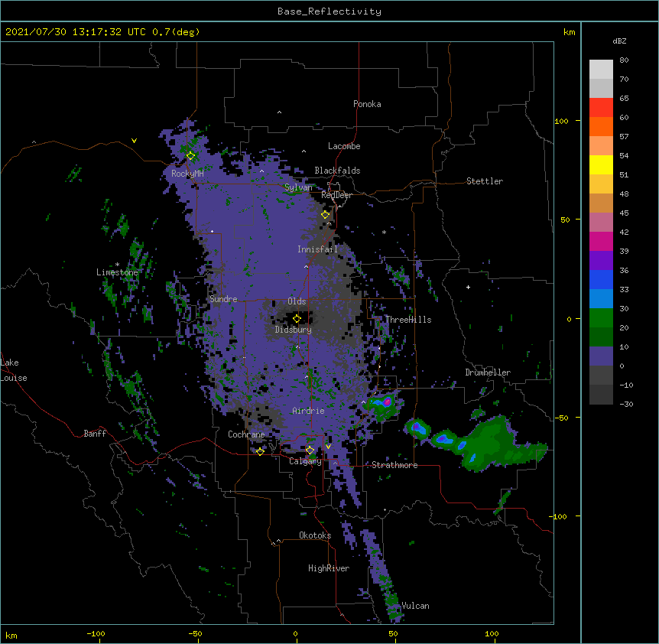This screenshot has height=644, width=659.
Task: Click the -100 tick on the bottom axis
Action: (96, 633)
